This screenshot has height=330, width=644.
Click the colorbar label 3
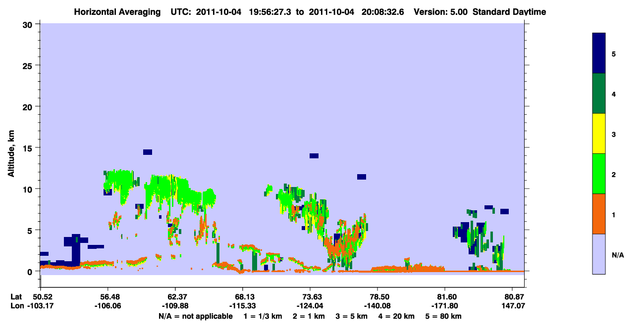pyautogui.click(x=614, y=134)
